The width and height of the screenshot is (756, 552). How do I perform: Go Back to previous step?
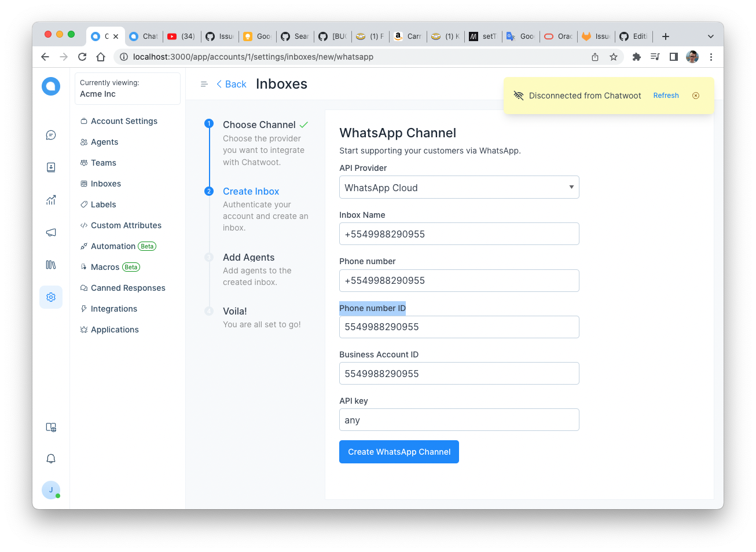pos(232,85)
